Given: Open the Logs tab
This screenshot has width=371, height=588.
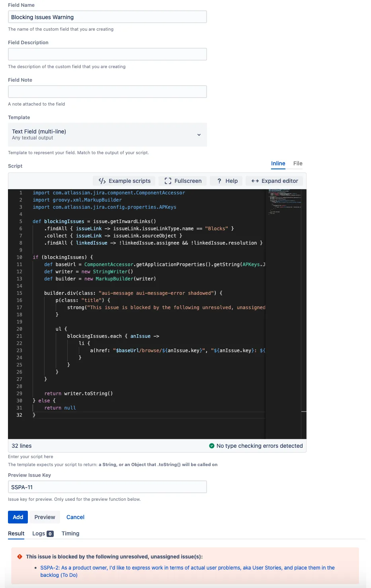Looking at the screenshot, I should (x=43, y=533).
